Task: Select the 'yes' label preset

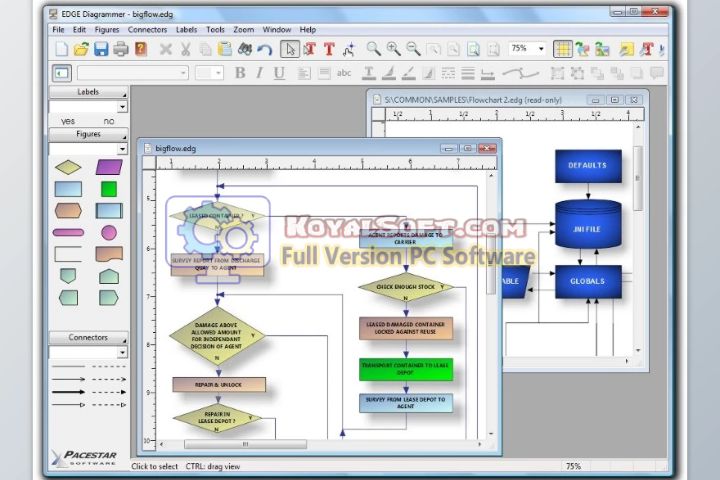Action: (68, 121)
